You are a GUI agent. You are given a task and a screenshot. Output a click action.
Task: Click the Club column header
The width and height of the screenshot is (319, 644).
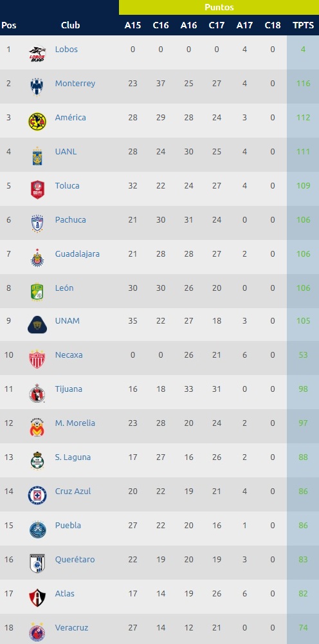click(70, 25)
